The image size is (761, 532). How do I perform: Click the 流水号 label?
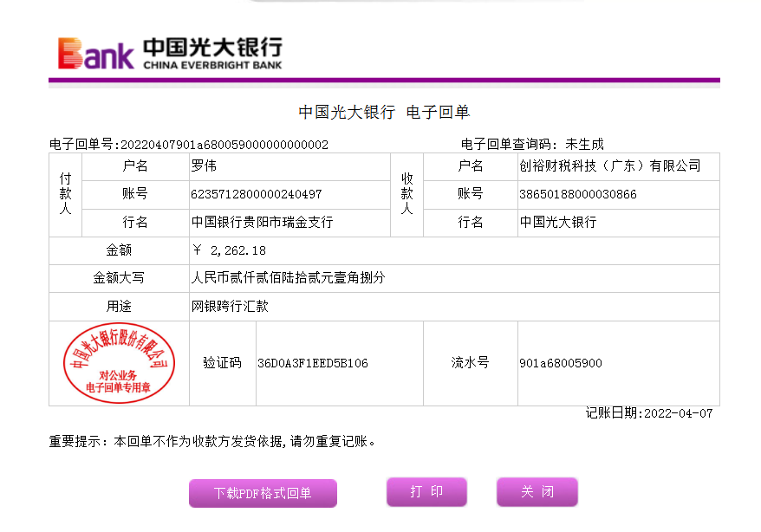point(471,363)
